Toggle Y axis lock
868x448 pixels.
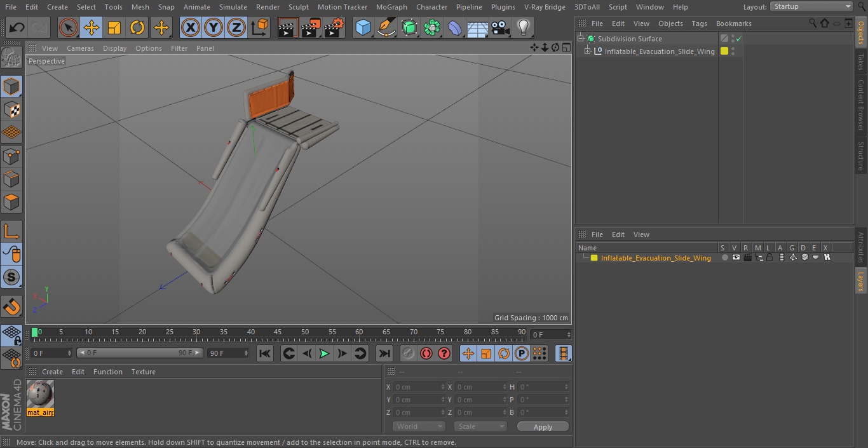214,27
